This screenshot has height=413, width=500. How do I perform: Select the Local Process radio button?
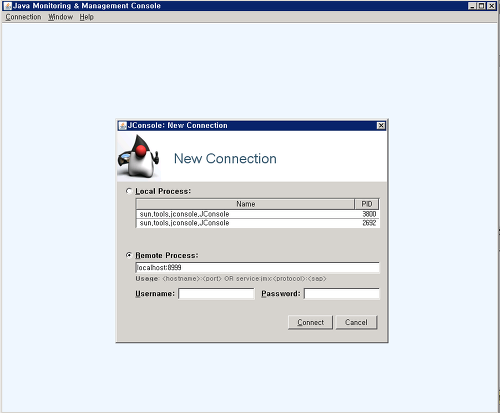click(129, 191)
